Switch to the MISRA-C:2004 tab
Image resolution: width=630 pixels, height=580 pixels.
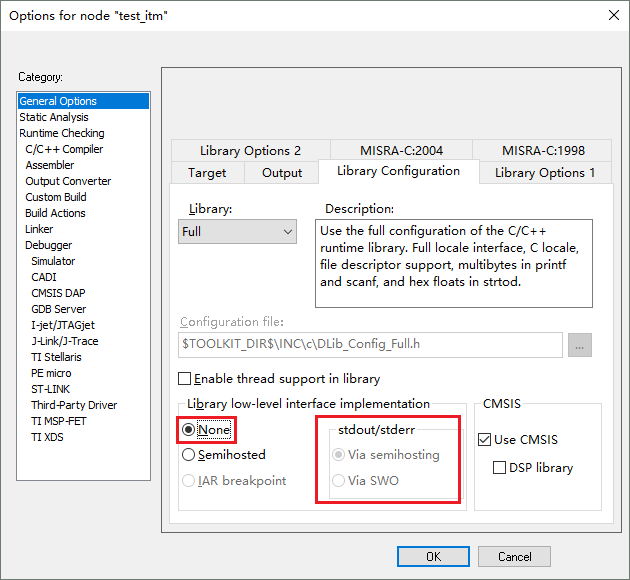coord(401,150)
